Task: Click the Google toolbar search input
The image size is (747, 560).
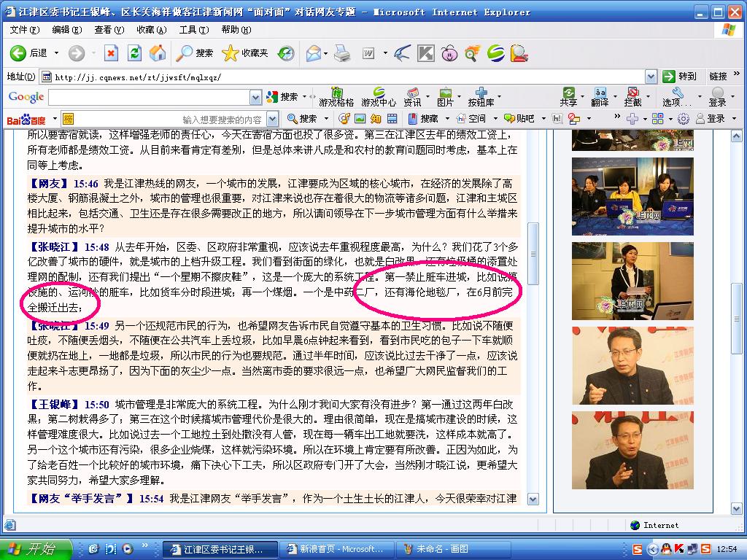Action: [x=149, y=98]
